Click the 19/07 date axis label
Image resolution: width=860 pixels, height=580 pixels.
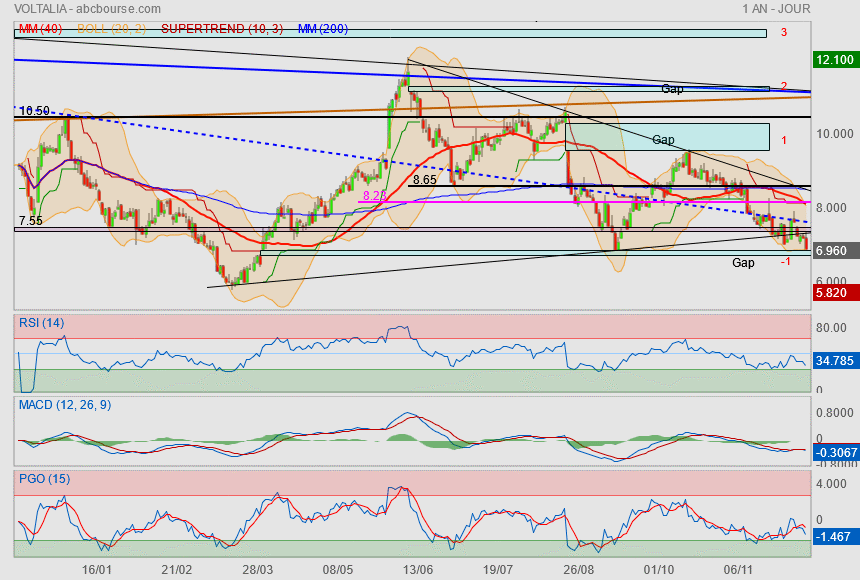tap(497, 569)
